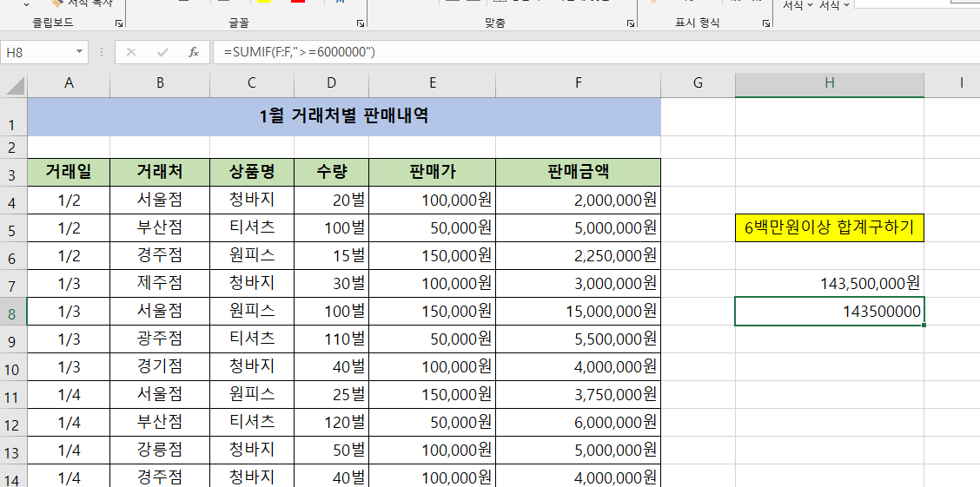The width and height of the screenshot is (980, 487).
Task: Select active cell H8 showing 143500000
Action: pos(830,312)
